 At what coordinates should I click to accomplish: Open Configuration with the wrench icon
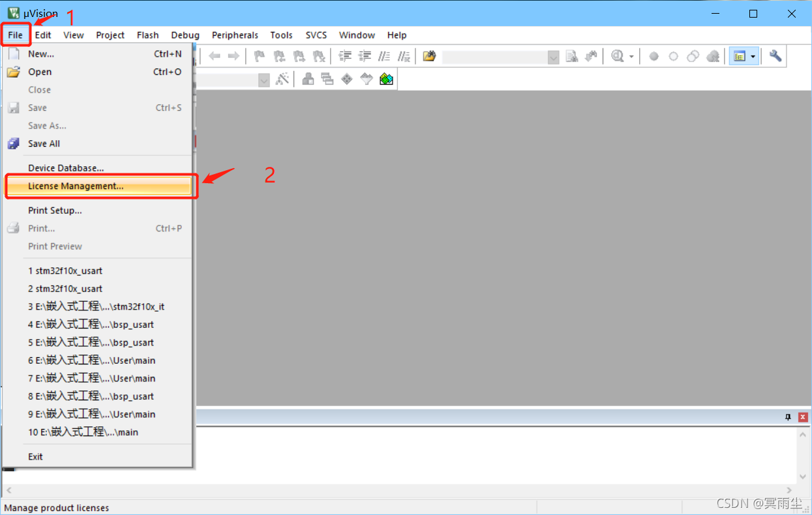click(775, 57)
